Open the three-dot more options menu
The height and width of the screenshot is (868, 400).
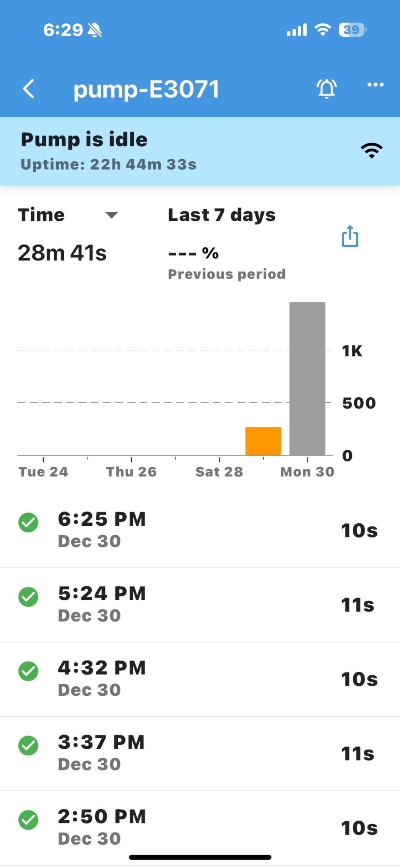click(375, 85)
